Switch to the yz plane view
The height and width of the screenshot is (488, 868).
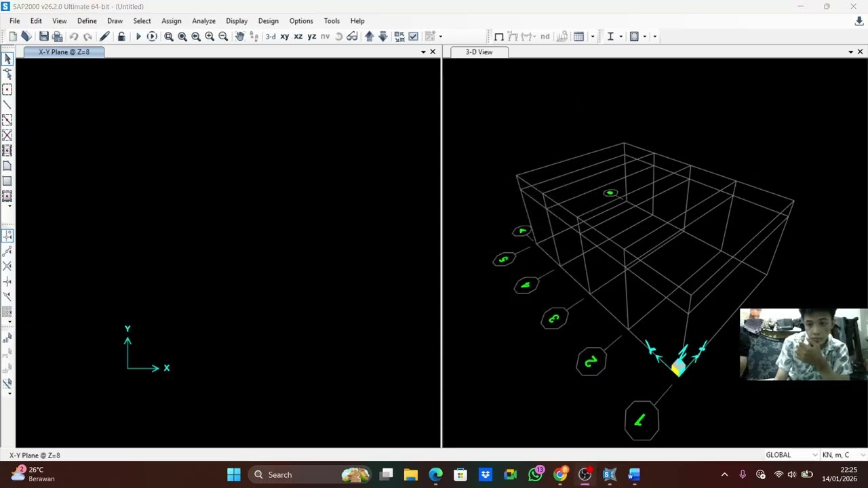(x=312, y=37)
